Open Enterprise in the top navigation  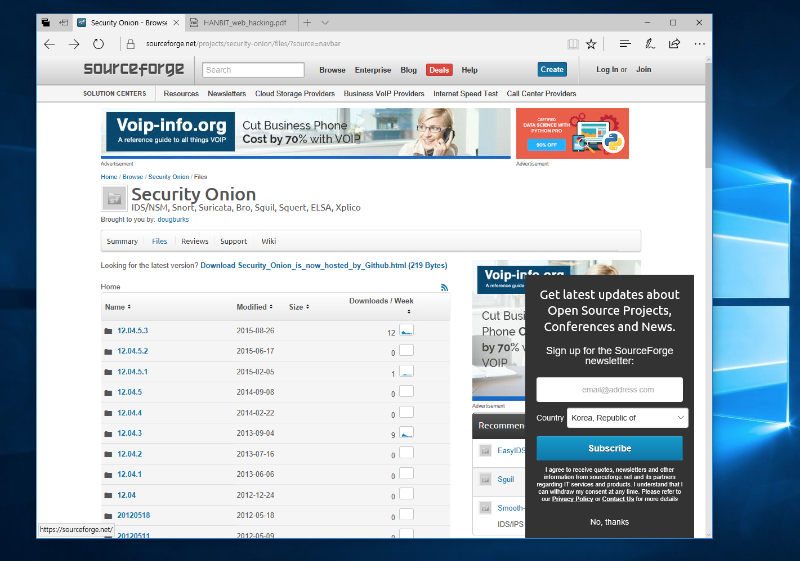point(373,70)
